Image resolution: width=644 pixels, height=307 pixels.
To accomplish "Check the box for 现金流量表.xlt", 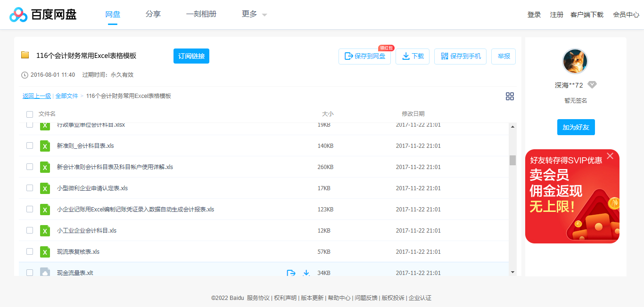I will [30, 272].
